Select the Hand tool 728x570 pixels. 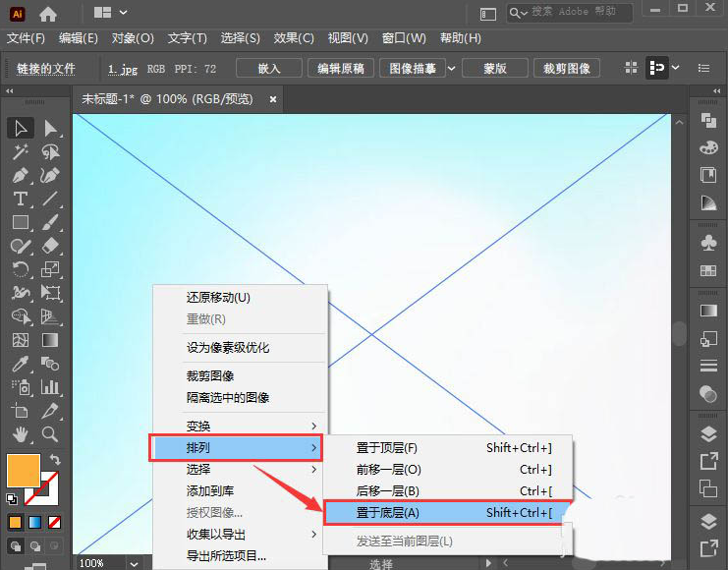tap(21, 434)
